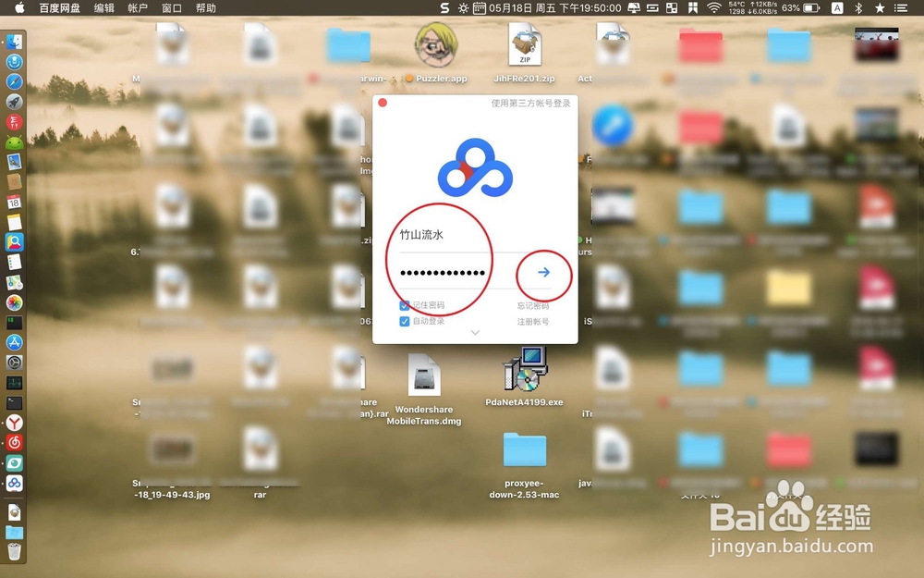Select proxyee-down-2.53-mac folder on desktop

click(x=524, y=466)
